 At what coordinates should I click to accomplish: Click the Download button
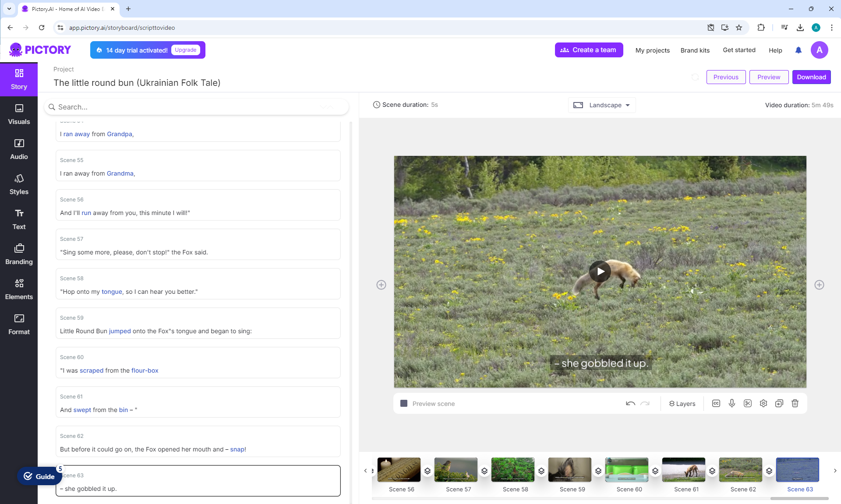tap(811, 77)
